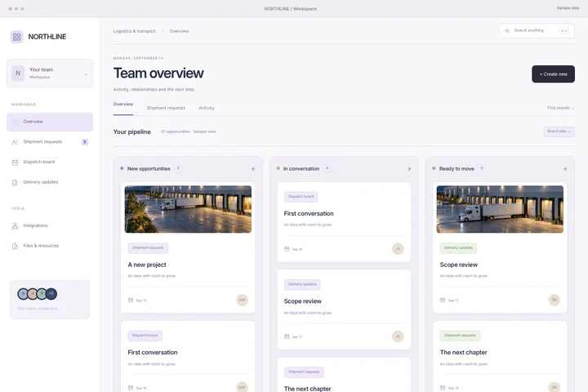Open the Overview sidebar icon
588x392 pixels.
pos(15,122)
